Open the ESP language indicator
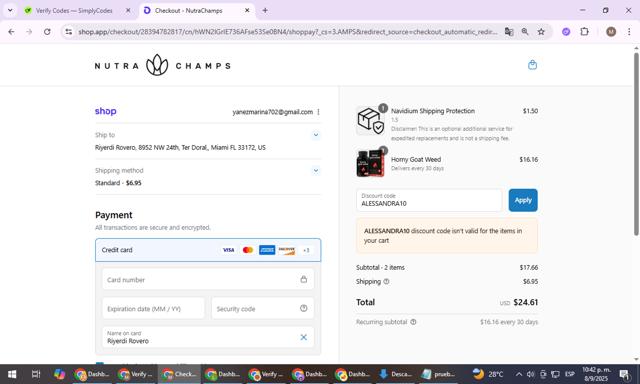Image resolution: width=640 pixels, height=384 pixels. coord(570,374)
